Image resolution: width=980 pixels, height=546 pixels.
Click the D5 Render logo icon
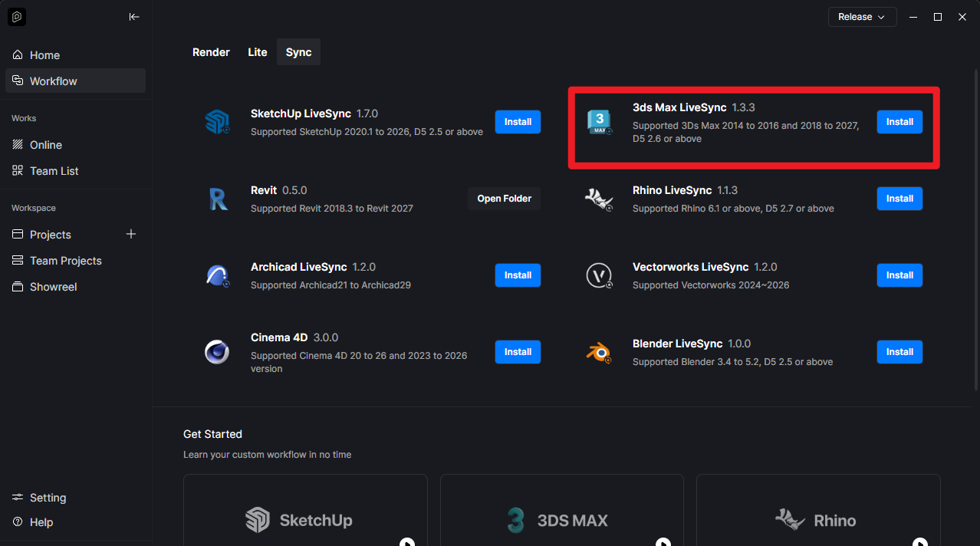(17, 16)
